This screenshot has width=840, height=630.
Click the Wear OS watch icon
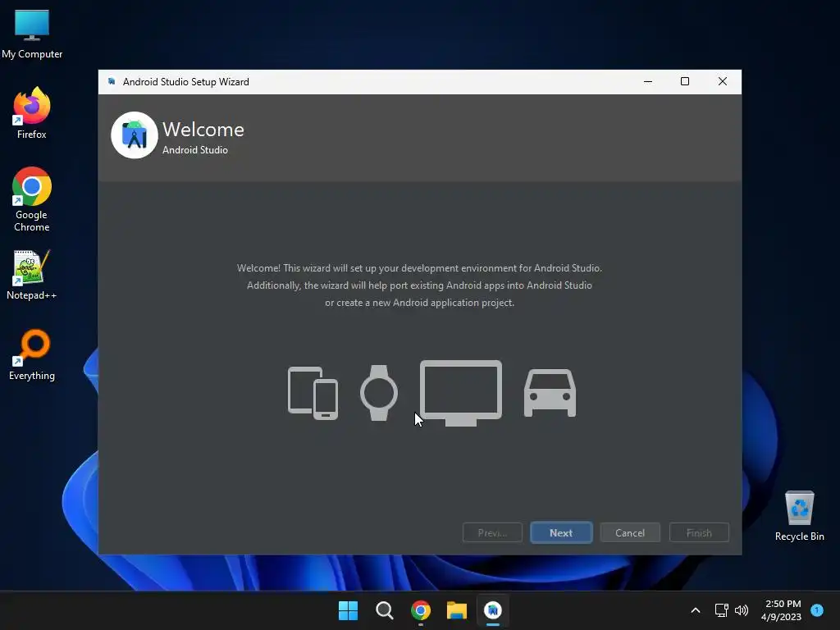379,393
